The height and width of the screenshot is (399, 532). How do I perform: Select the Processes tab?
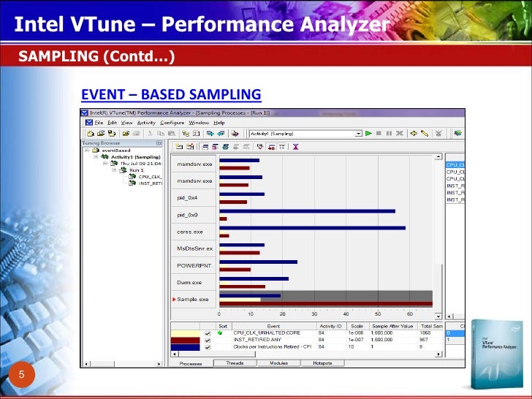point(191,363)
